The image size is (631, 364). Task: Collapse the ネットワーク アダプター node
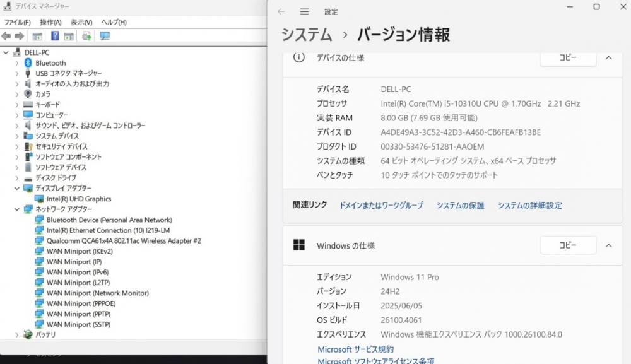click(16, 209)
